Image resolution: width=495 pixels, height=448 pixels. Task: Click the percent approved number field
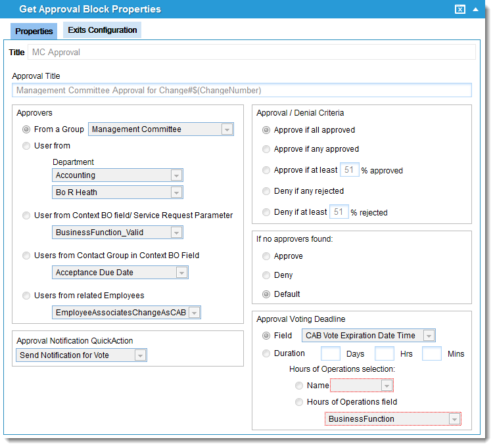point(349,170)
